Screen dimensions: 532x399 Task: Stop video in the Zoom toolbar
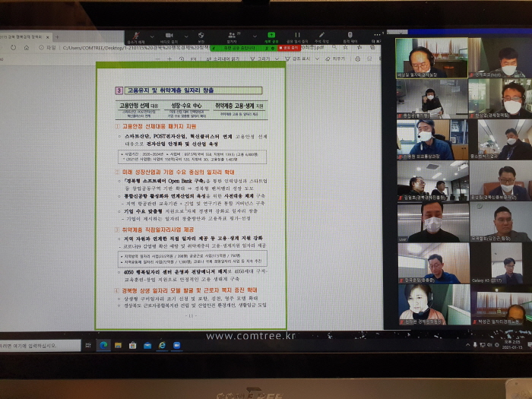pos(169,37)
